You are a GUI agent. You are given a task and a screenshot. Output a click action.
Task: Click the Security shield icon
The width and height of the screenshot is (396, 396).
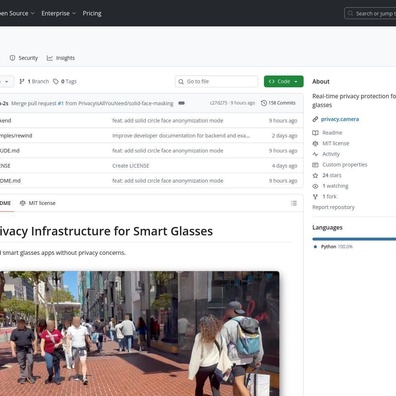(x=12, y=58)
